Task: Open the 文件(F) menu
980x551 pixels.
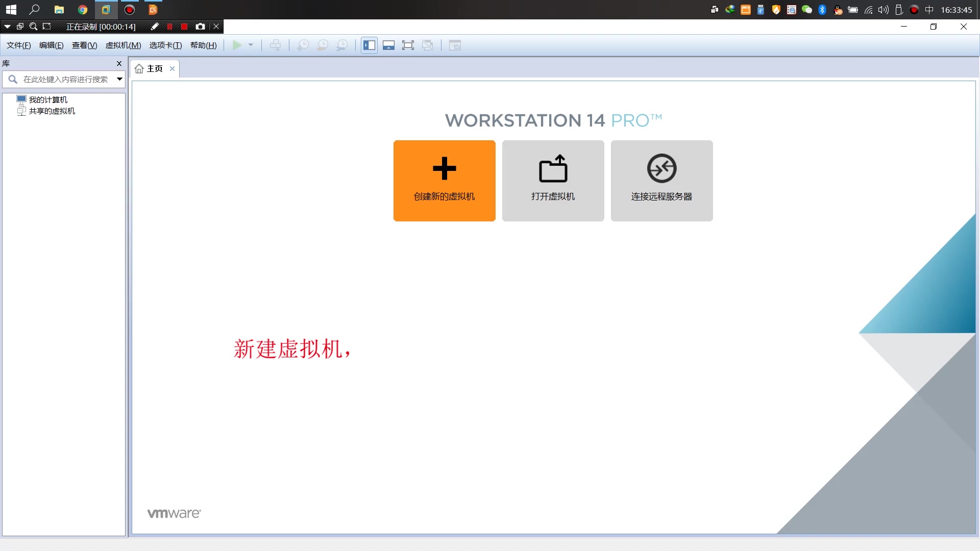Action: pyautogui.click(x=18, y=45)
